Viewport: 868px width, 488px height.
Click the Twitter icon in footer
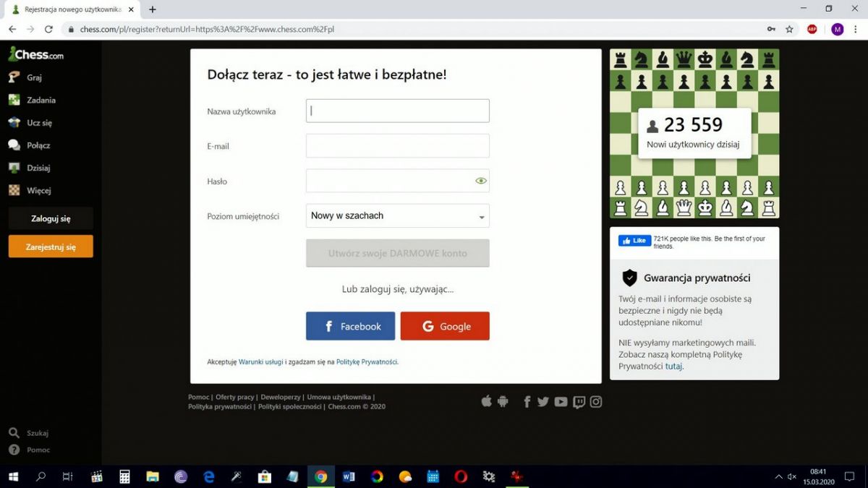point(543,402)
